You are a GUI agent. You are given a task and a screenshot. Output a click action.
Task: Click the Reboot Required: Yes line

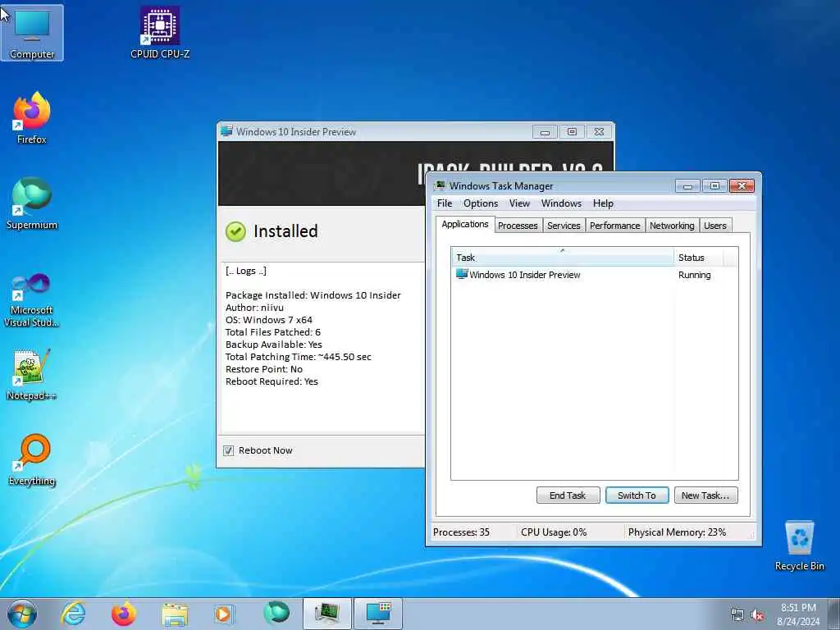point(272,381)
